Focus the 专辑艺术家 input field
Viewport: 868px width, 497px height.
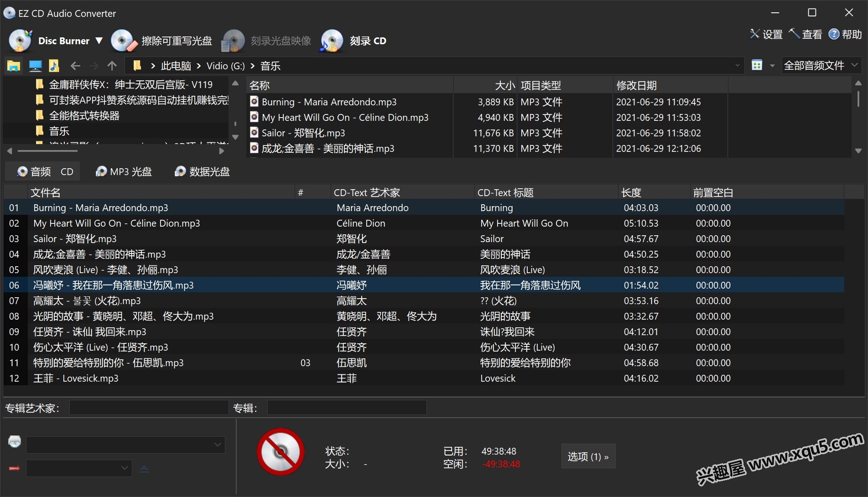(x=149, y=408)
